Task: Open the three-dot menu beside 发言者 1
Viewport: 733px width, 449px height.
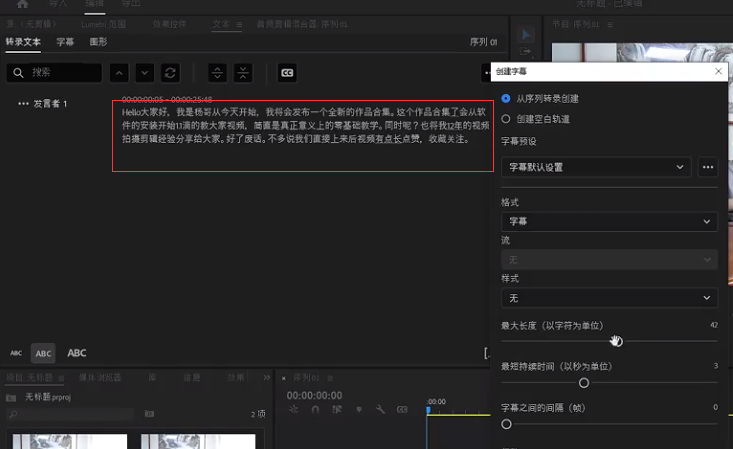Action: coord(23,103)
